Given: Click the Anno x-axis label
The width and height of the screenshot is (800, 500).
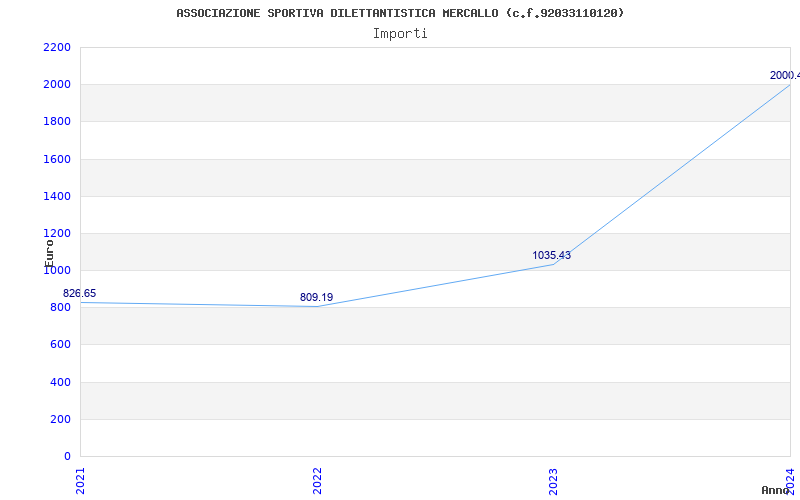Looking at the screenshot, I should (776, 490).
